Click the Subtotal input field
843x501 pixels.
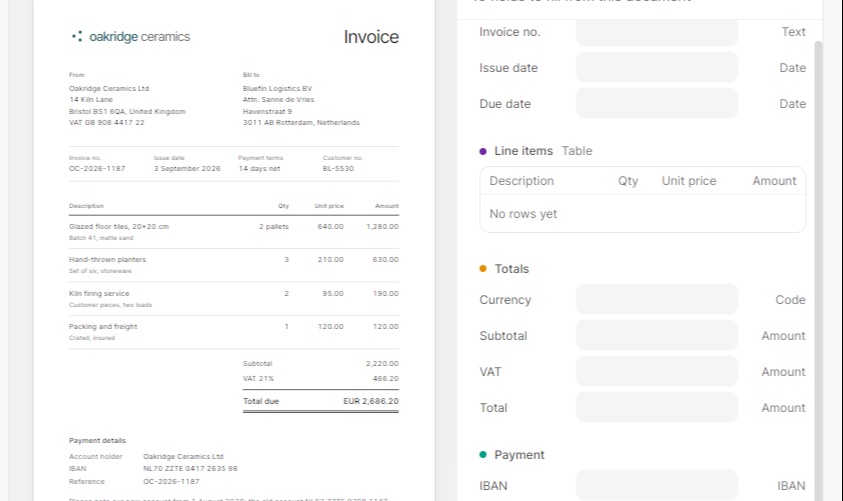pos(656,335)
